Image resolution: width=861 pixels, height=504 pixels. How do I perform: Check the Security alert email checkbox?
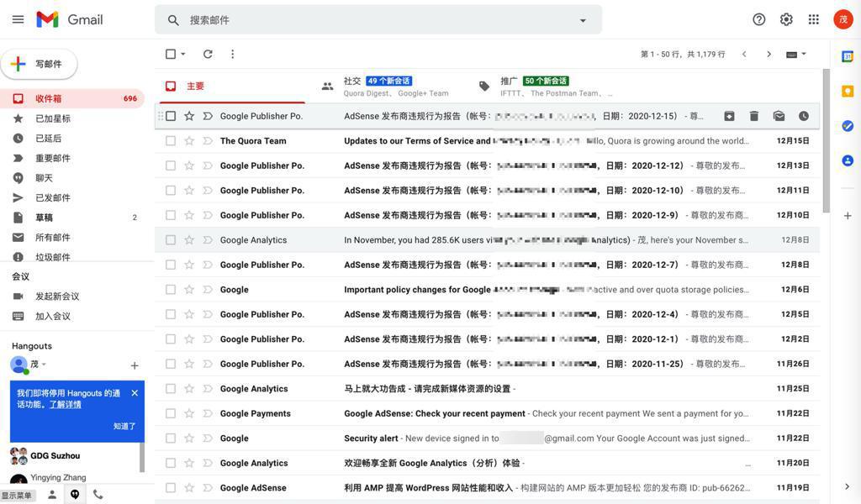[x=171, y=438]
